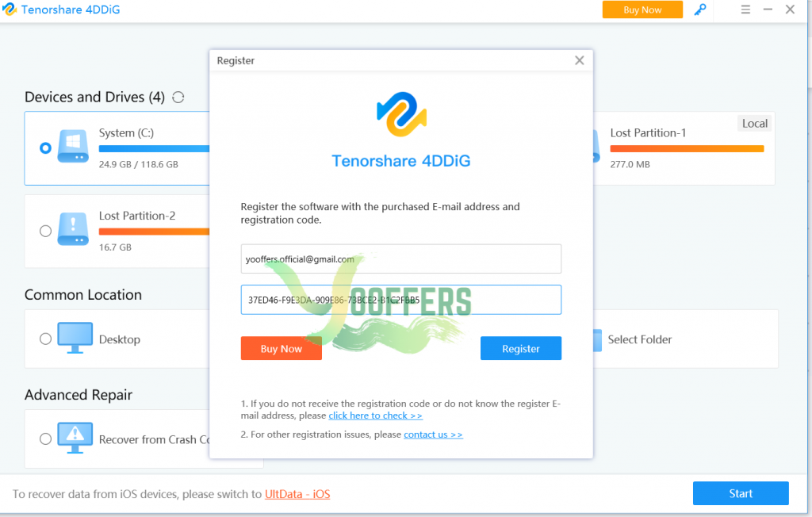Click the Common Location heading
Screen dimensions: 812x517
pos(82,295)
